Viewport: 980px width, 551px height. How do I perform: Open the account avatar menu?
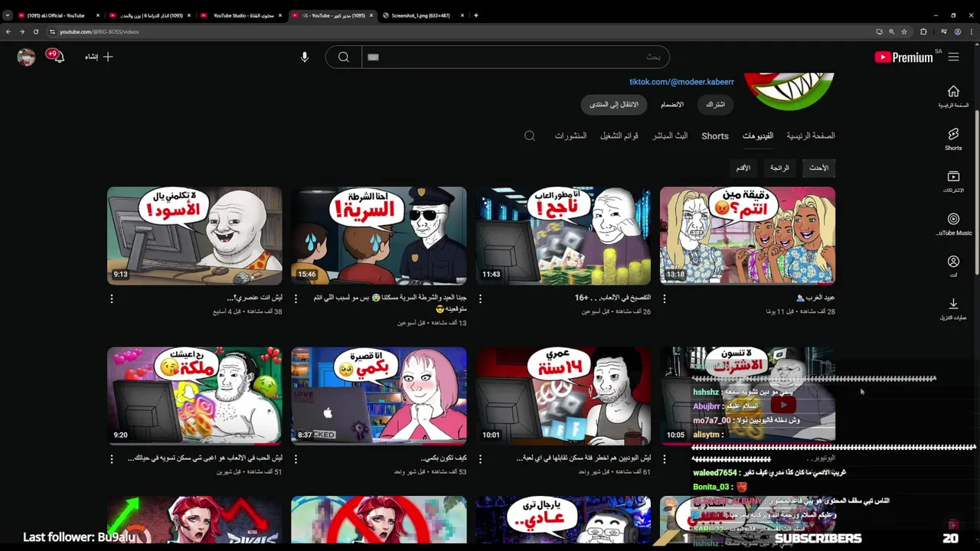click(x=26, y=57)
